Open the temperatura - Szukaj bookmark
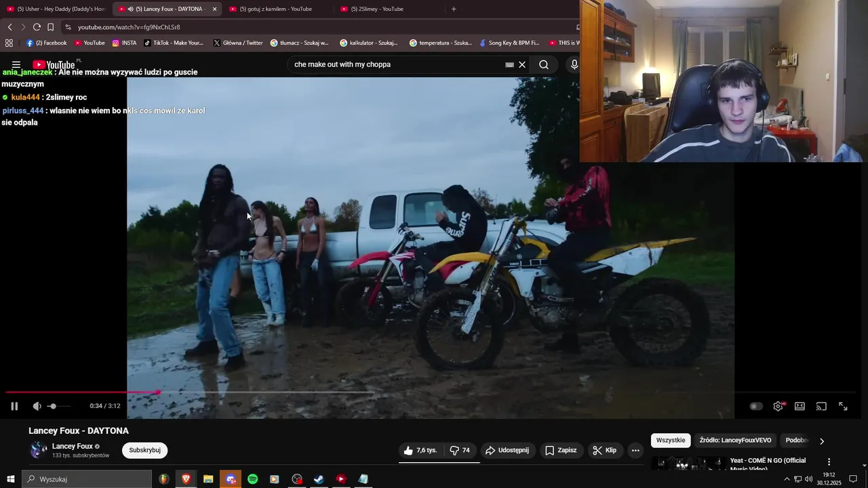The image size is (868, 488). (441, 43)
